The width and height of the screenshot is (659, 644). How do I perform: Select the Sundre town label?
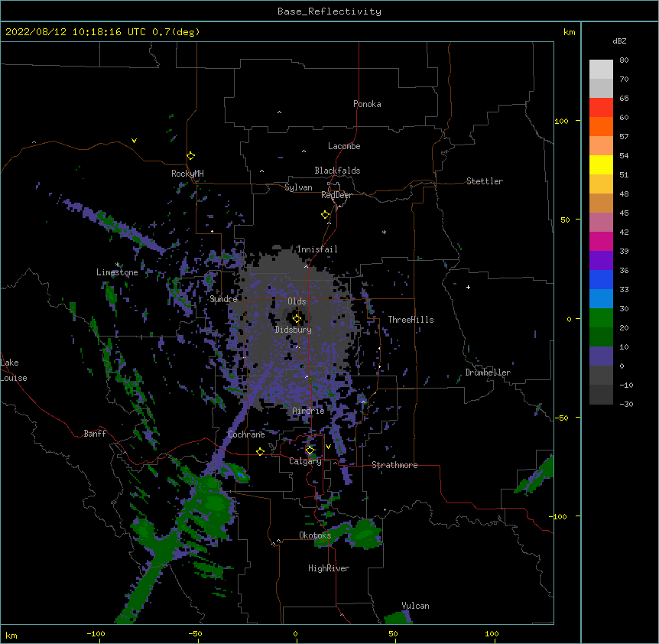[223, 299]
